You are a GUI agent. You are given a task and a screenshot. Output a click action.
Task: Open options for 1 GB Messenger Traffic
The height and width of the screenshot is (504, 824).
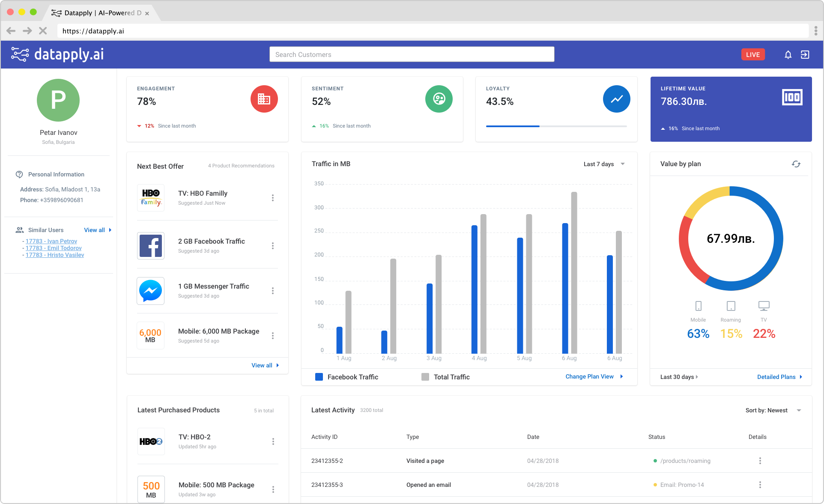tap(273, 291)
